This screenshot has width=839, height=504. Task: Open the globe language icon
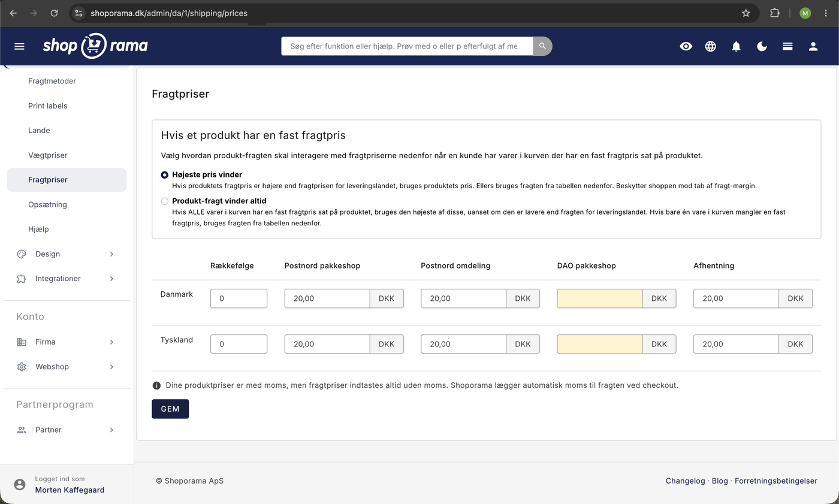coord(711,46)
